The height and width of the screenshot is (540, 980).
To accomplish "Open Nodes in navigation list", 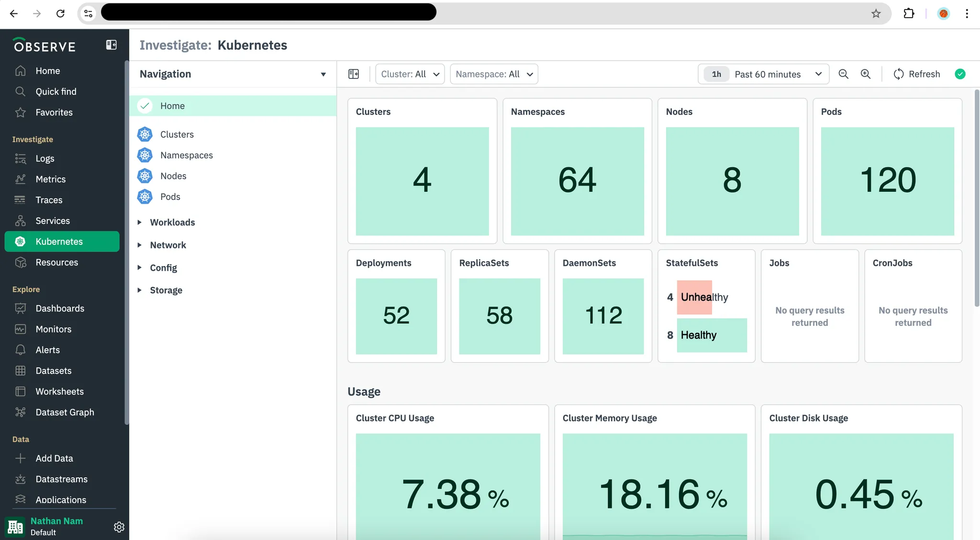I will tap(173, 176).
